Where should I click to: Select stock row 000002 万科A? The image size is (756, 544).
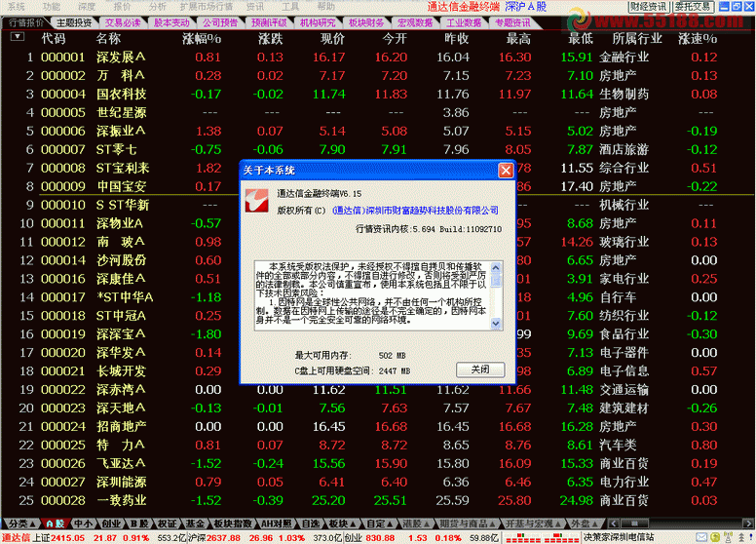(378, 76)
